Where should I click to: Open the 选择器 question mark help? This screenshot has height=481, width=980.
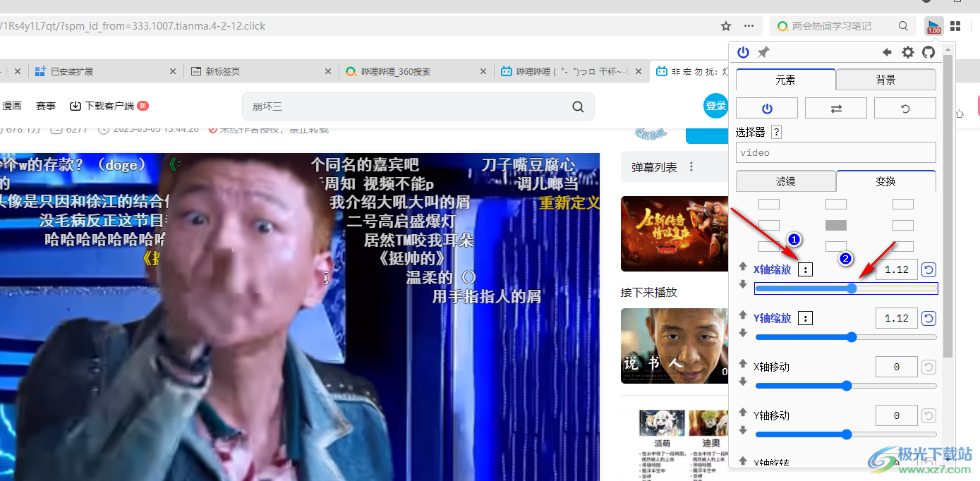[x=776, y=132]
